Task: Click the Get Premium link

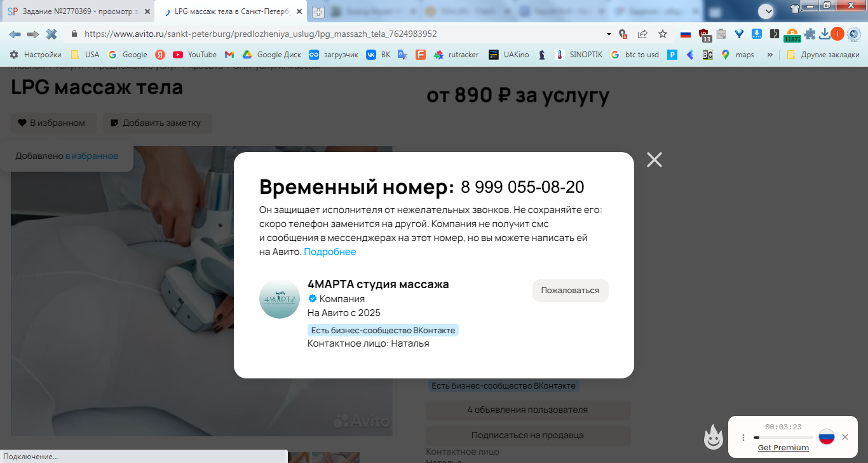Action: point(783,448)
